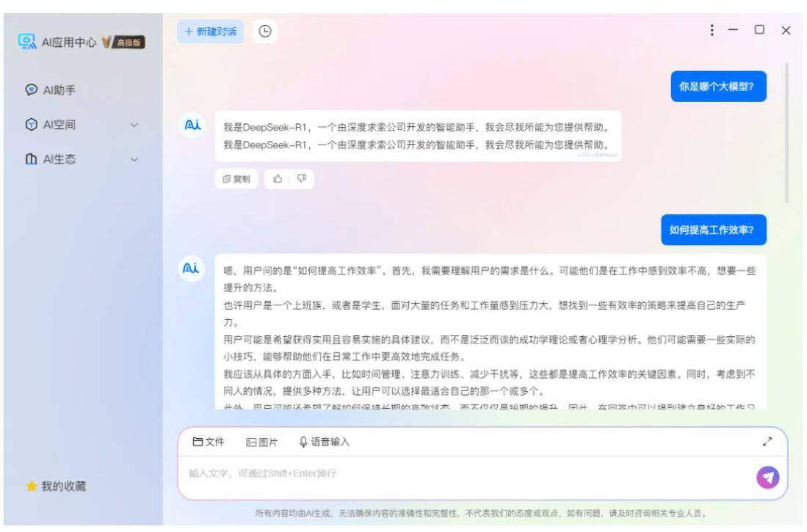Click the thumbs down icon on DeepSeek reply
The image size is (807, 532).
[x=302, y=178]
